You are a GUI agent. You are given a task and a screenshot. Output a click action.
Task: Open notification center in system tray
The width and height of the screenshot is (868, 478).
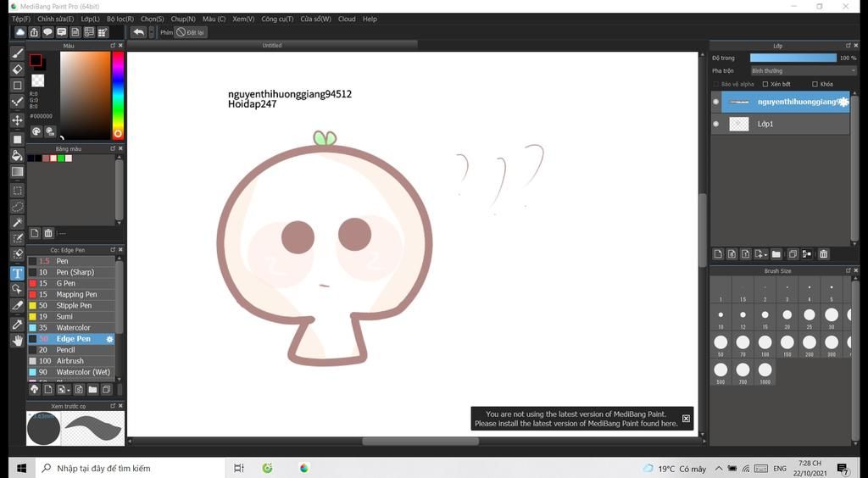coord(843,469)
